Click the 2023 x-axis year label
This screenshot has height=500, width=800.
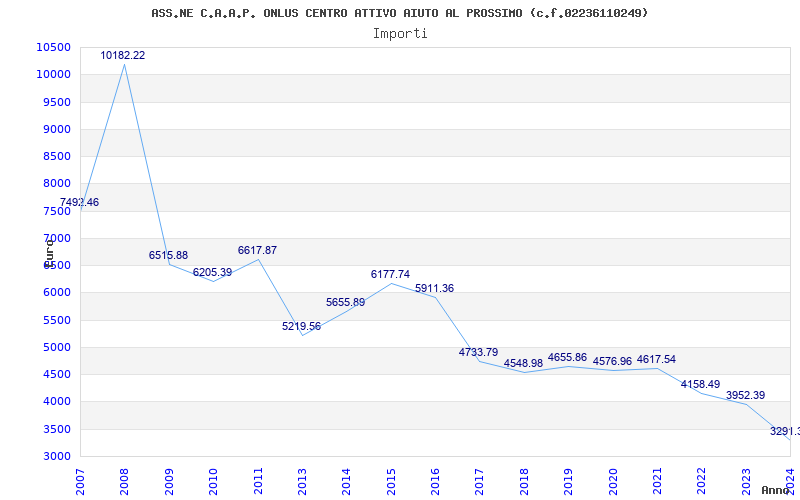tap(746, 481)
